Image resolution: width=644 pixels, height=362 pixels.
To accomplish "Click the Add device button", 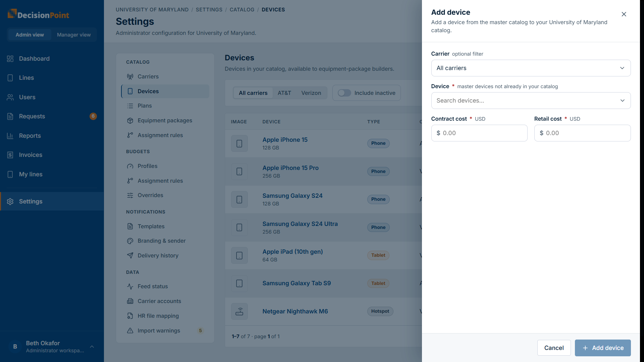I will click(602, 348).
